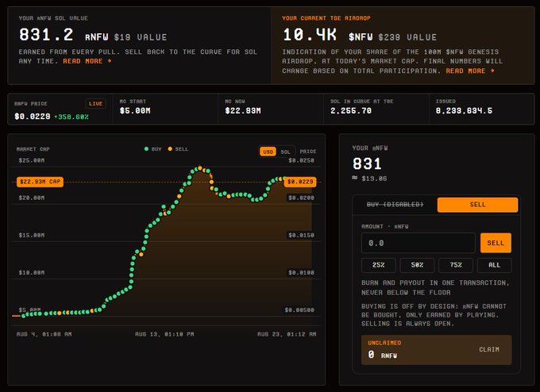Click the $22.93M CAP chart marker

pos(40,182)
